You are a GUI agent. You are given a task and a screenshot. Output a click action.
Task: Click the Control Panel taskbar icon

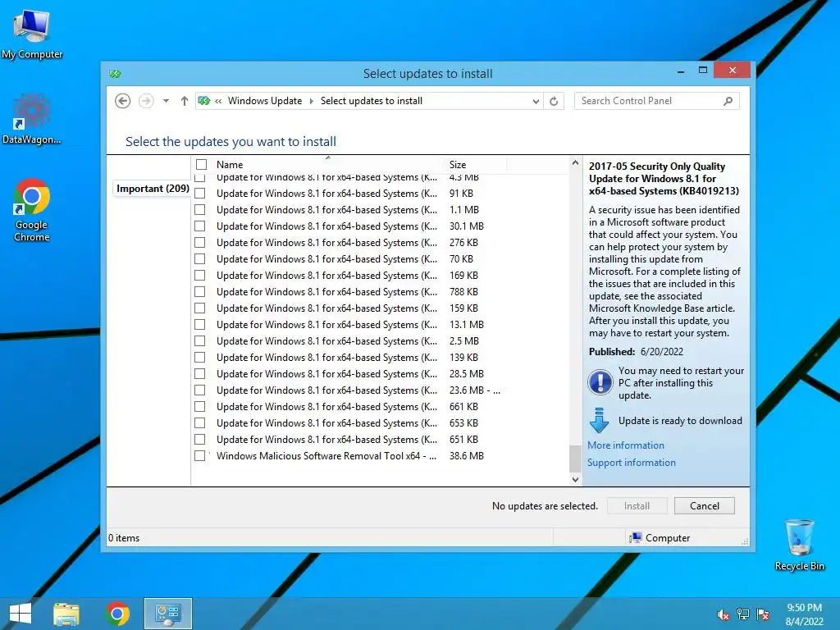167,614
